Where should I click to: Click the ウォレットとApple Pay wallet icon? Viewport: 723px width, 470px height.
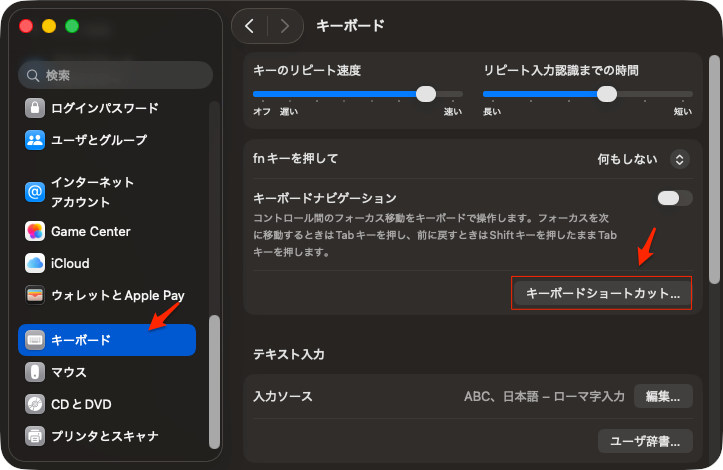35,295
